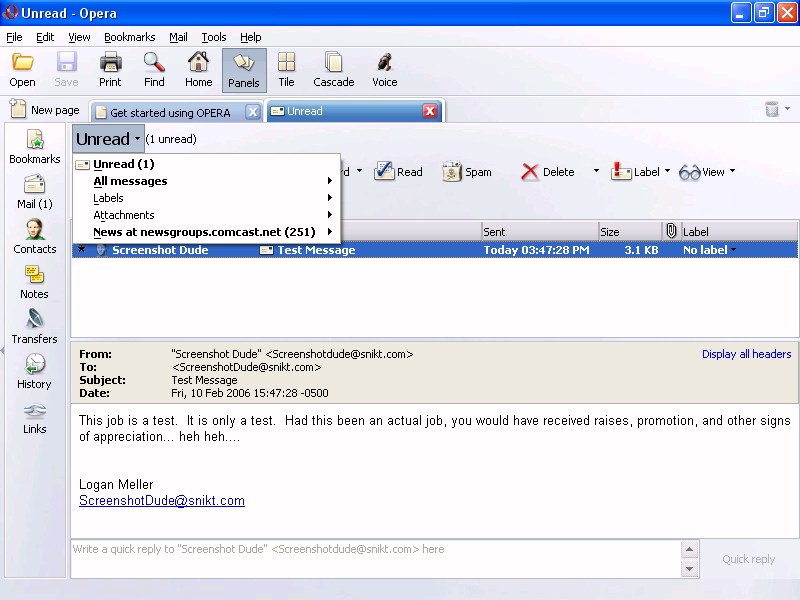Open the Mail (1) panel
Image resolution: width=800 pixels, height=600 pixels.
(x=35, y=192)
